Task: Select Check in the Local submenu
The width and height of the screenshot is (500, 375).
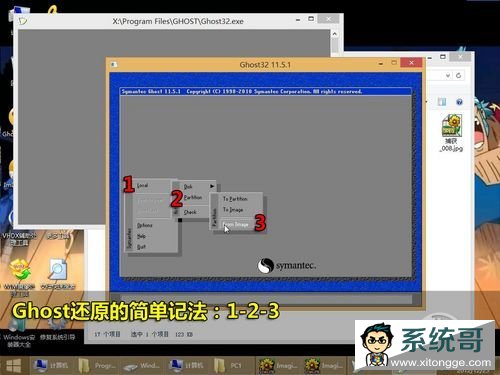Action: [190, 212]
